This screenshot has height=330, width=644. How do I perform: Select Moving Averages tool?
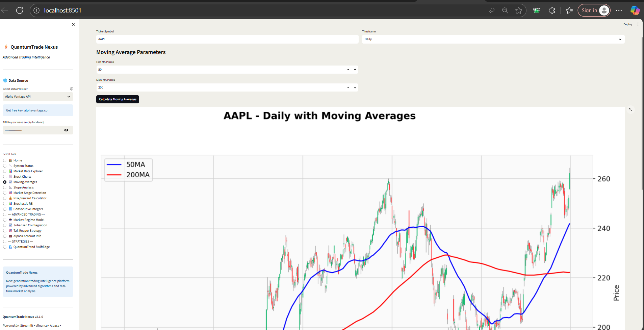[5, 182]
